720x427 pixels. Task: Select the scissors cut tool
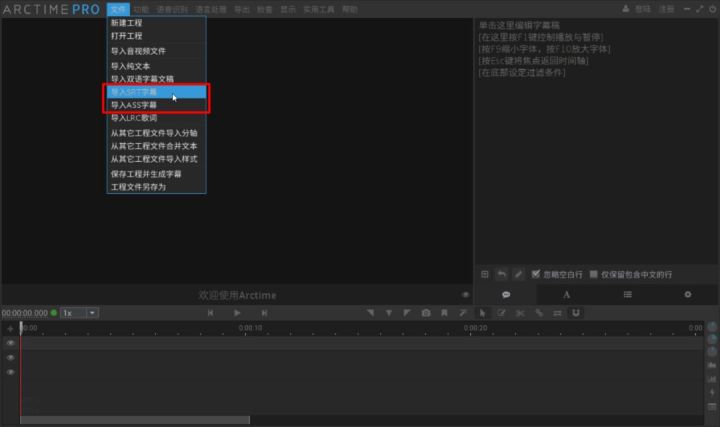click(520, 313)
